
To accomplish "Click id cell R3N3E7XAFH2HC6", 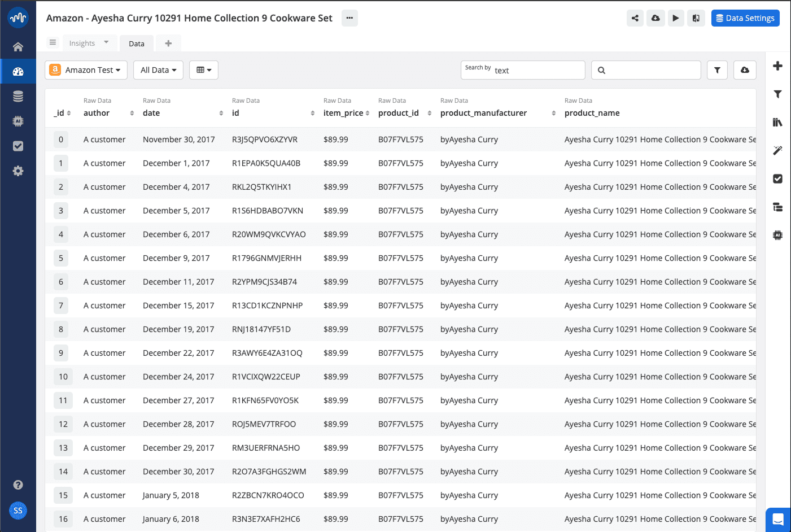I will coord(266,519).
